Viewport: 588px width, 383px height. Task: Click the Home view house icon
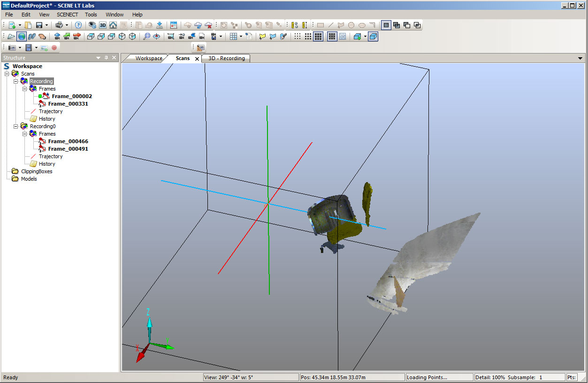tap(113, 25)
